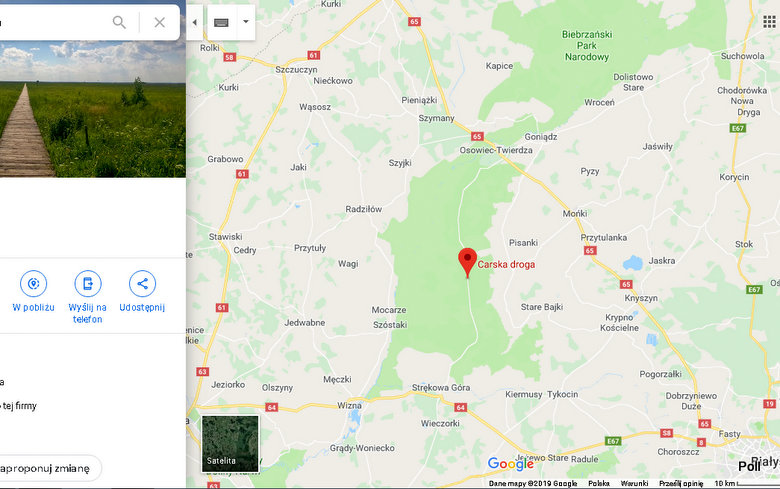Click the W pobliżu nearby icon
The height and width of the screenshot is (489, 780).
[x=33, y=284]
